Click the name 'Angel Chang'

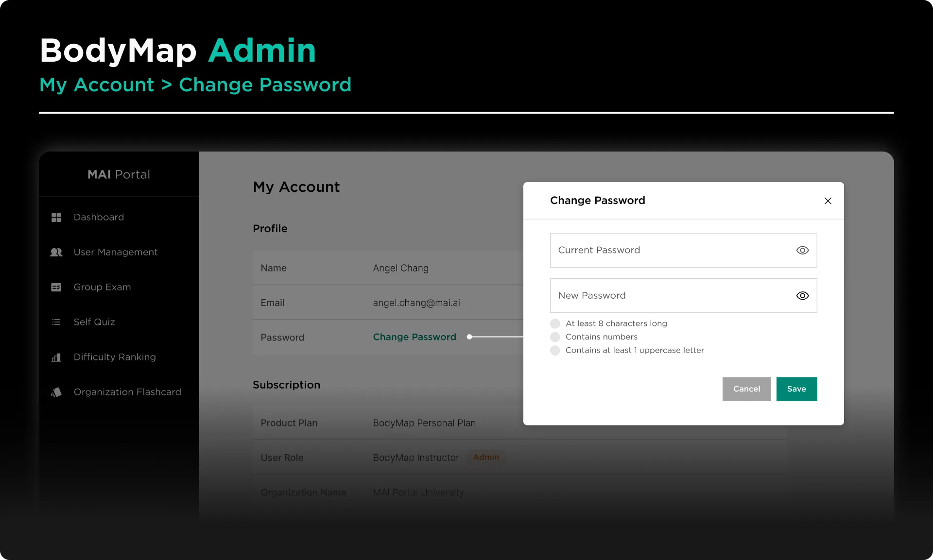[401, 268]
